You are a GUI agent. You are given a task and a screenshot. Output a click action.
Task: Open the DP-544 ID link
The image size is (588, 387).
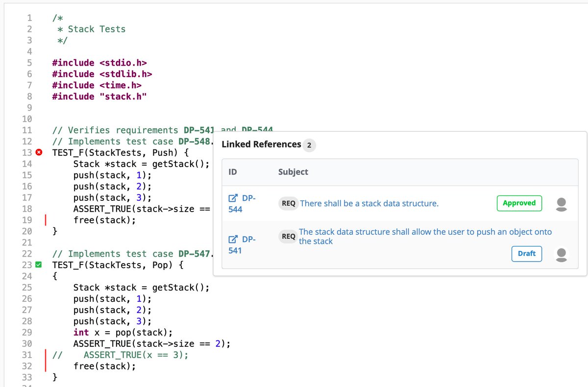point(243,204)
